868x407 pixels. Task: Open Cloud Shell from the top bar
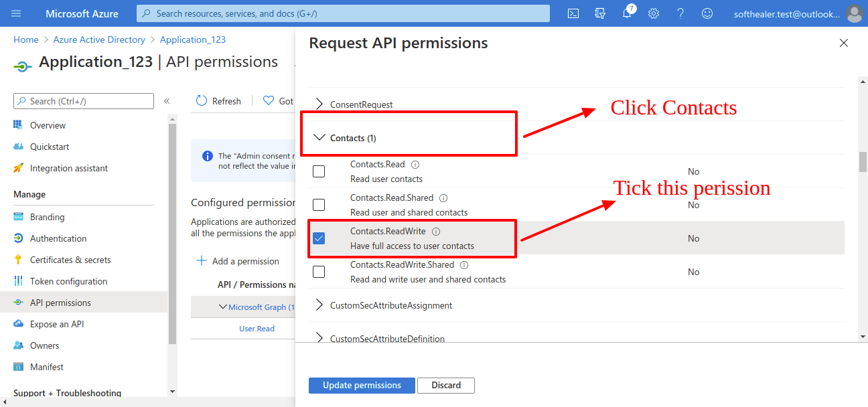pyautogui.click(x=573, y=13)
